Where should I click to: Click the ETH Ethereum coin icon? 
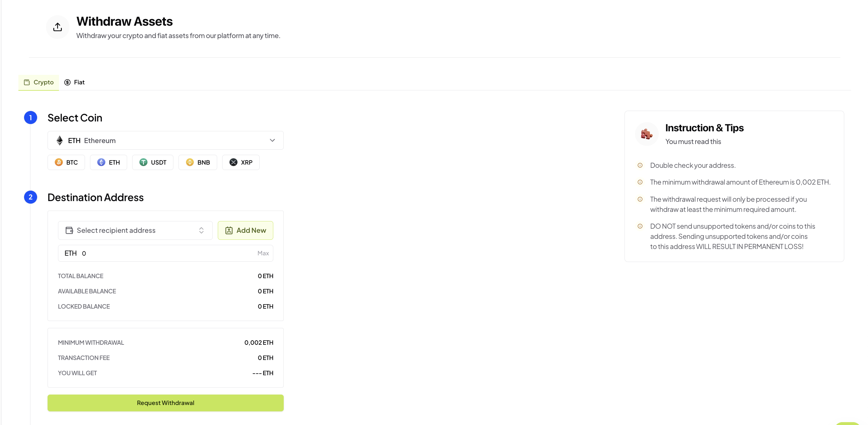point(60,140)
